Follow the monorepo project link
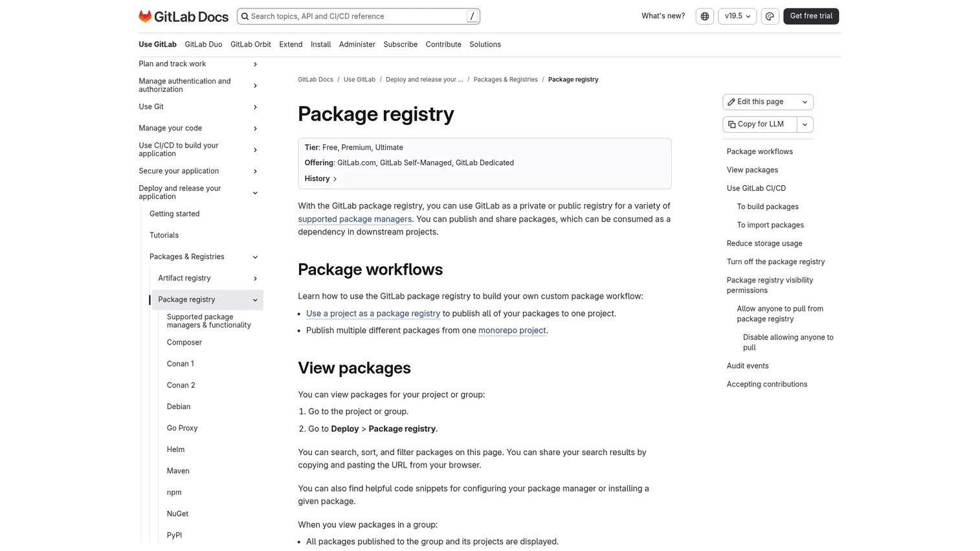Screen dimensions: 980x551 [x=512, y=330]
